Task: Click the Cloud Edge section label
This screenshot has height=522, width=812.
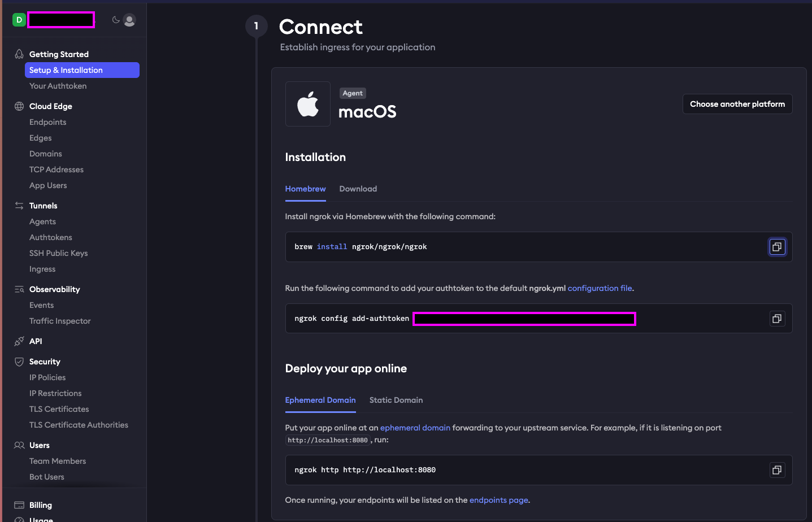Action: [x=51, y=106]
